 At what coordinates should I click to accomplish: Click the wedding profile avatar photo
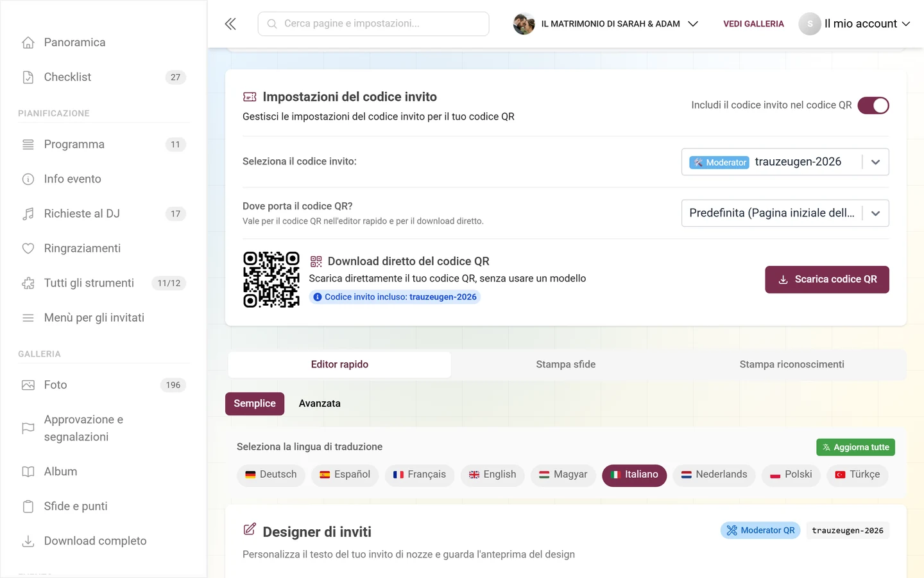coord(524,24)
